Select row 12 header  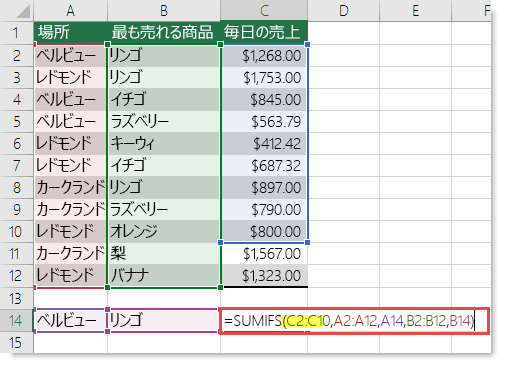[x=17, y=275]
